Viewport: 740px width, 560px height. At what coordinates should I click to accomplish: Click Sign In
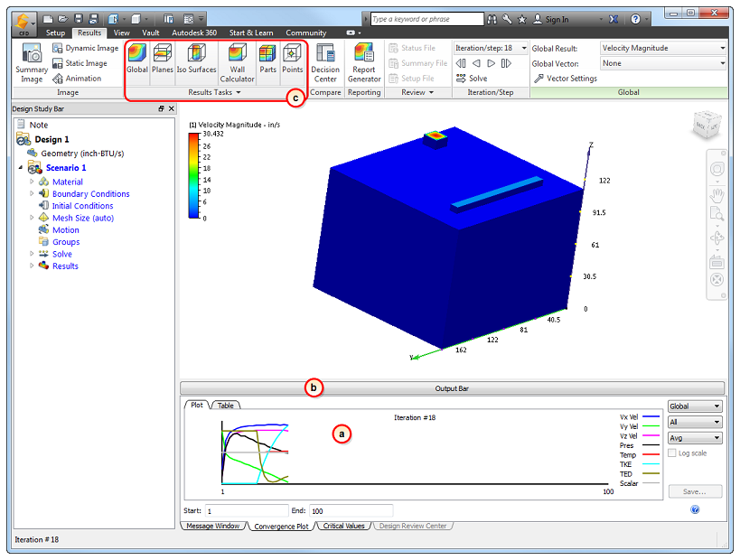[x=551, y=19]
